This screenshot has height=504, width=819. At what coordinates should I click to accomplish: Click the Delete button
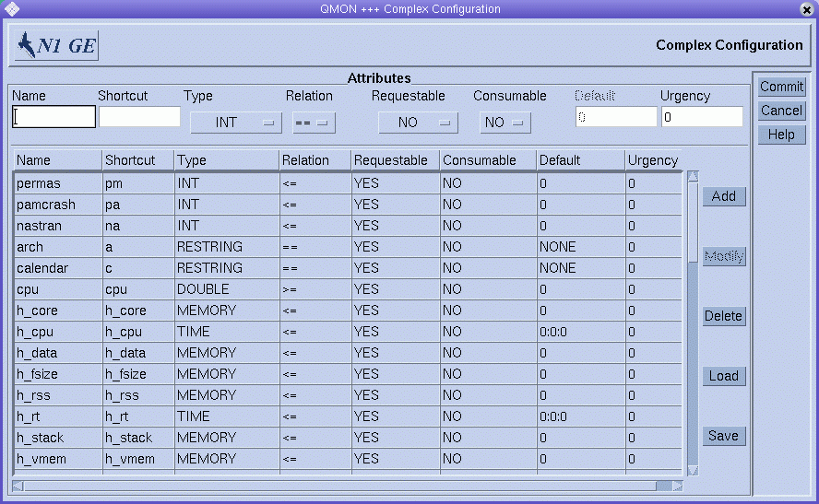[723, 316]
